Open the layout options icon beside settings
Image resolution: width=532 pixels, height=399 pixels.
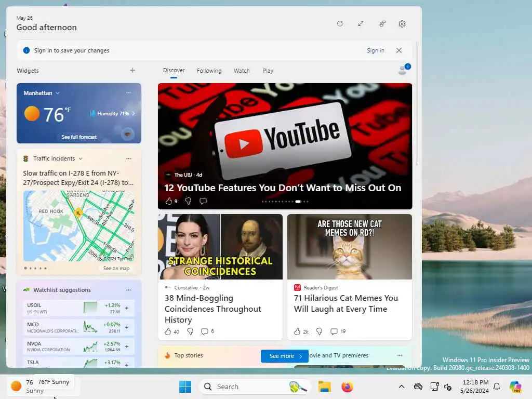coord(382,24)
